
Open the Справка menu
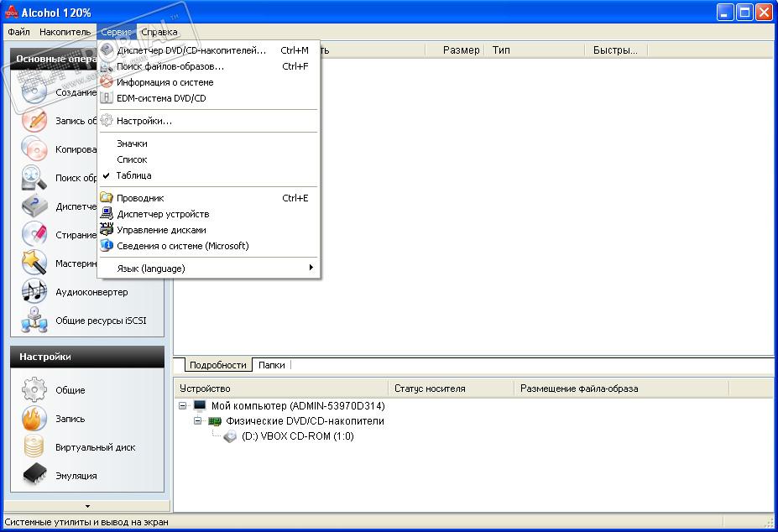pyautogui.click(x=159, y=32)
